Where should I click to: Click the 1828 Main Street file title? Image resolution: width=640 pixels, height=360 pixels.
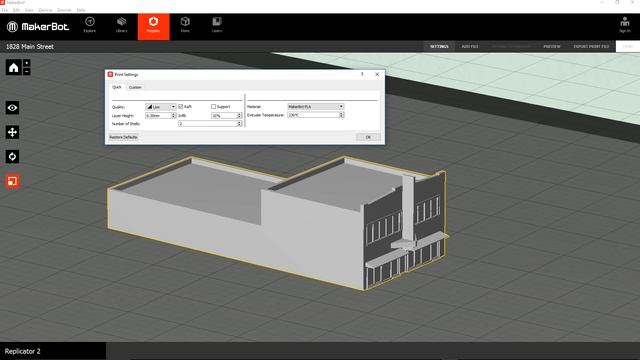pos(30,47)
